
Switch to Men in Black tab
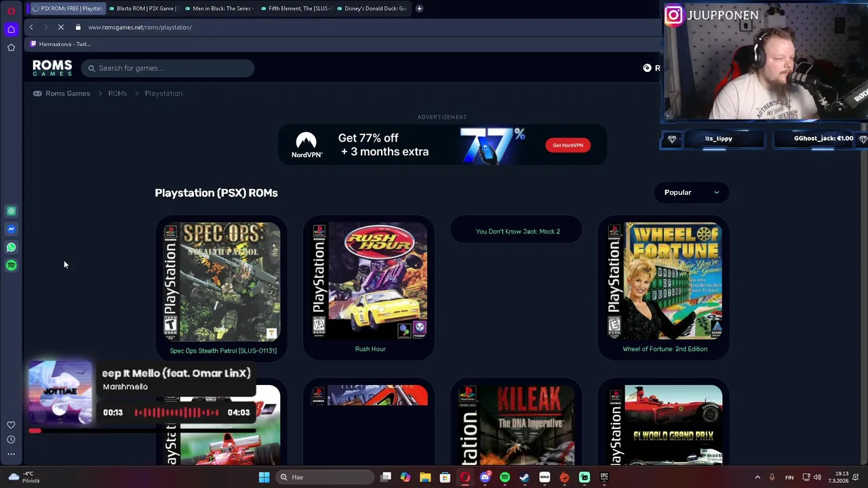(220, 8)
